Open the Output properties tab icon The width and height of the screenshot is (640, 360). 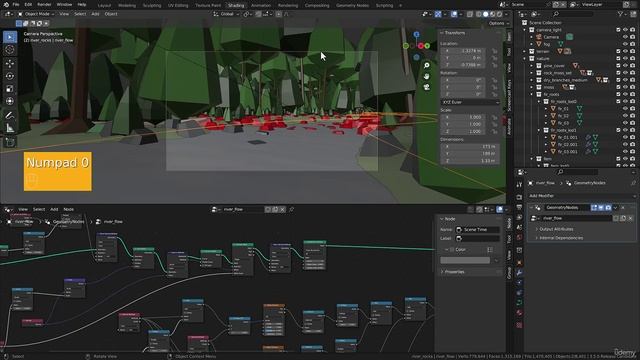pyautogui.click(x=519, y=208)
